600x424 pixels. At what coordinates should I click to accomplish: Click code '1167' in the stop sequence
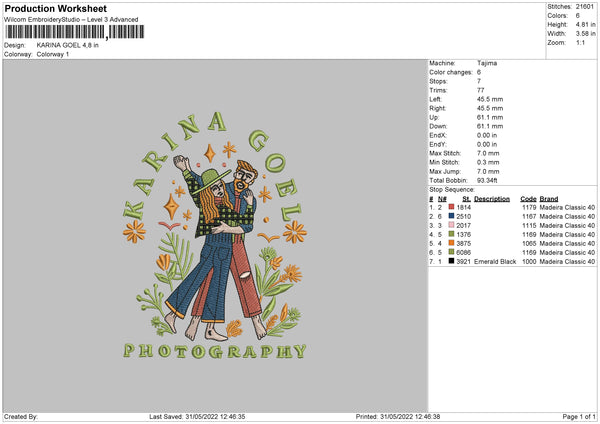click(x=529, y=217)
